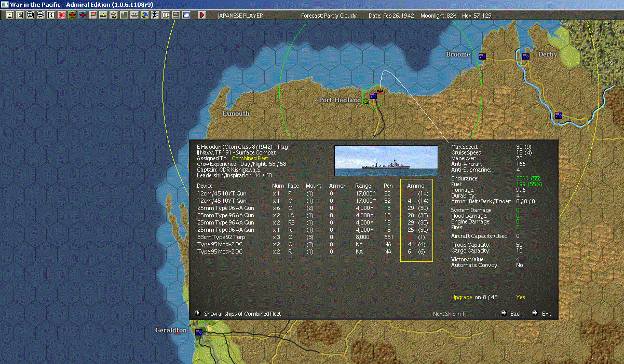Click the red plane on blue background icon
The width and height of the screenshot is (624, 364).
82,15
